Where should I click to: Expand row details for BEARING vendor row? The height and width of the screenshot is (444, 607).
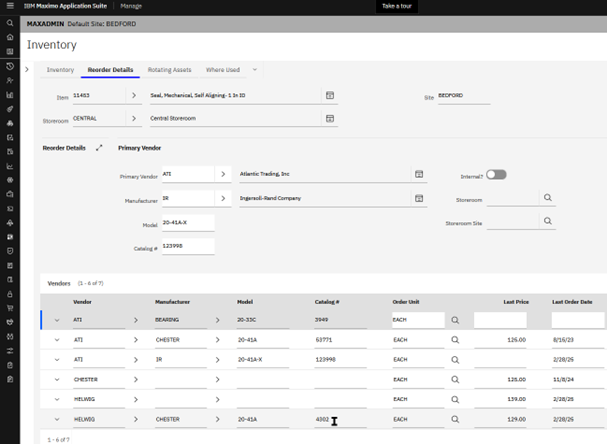(57, 320)
